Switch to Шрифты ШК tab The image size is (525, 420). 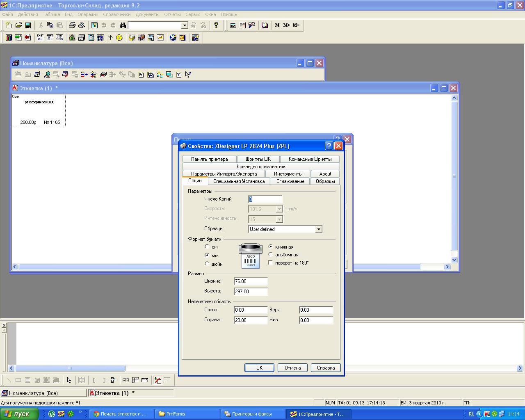click(258, 159)
